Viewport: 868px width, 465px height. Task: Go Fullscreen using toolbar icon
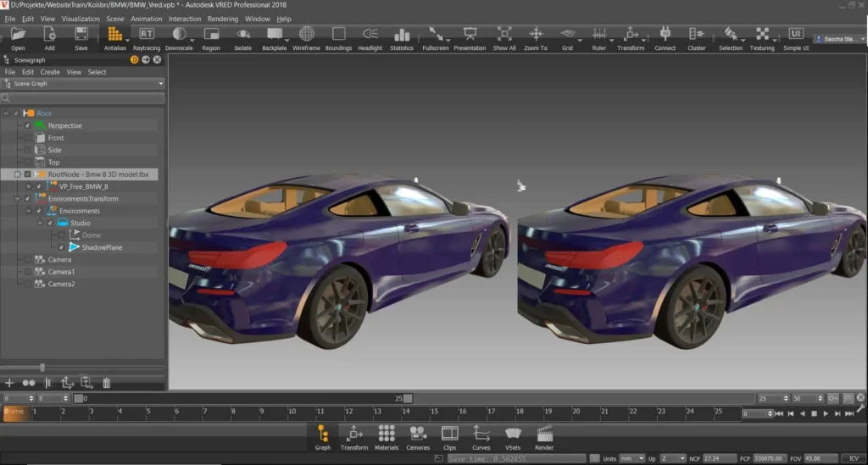click(435, 34)
